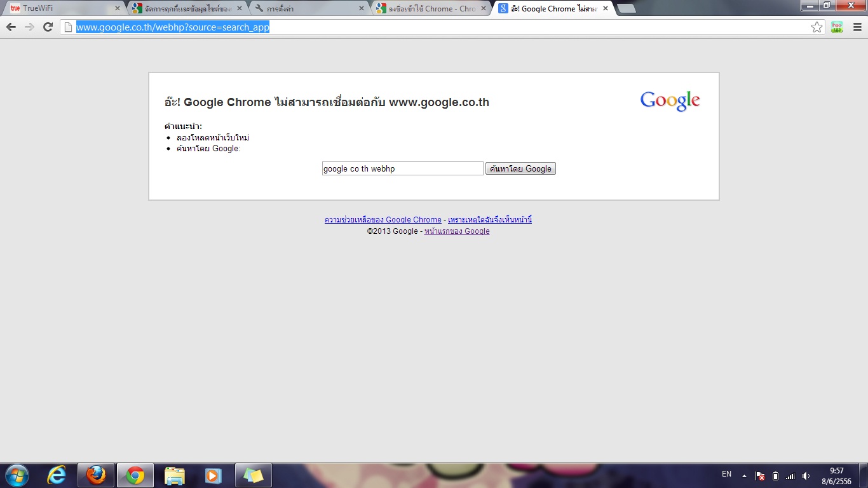Close the wrench settings tab
The image size is (868, 488).
pyautogui.click(x=362, y=9)
